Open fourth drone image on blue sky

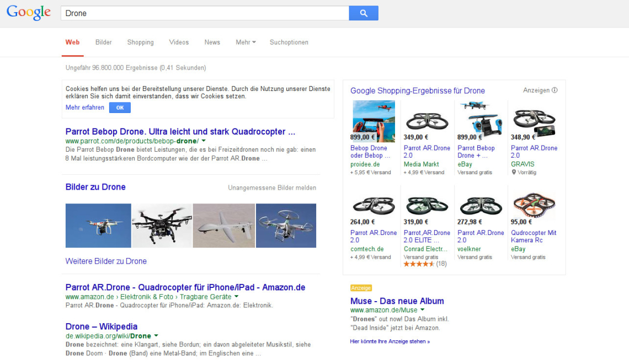point(286,226)
